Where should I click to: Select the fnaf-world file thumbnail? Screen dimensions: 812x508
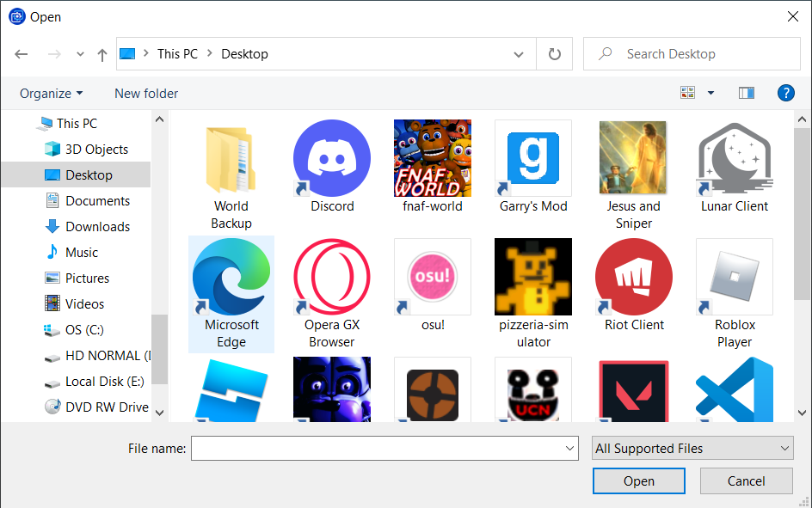pyautogui.click(x=433, y=158)
